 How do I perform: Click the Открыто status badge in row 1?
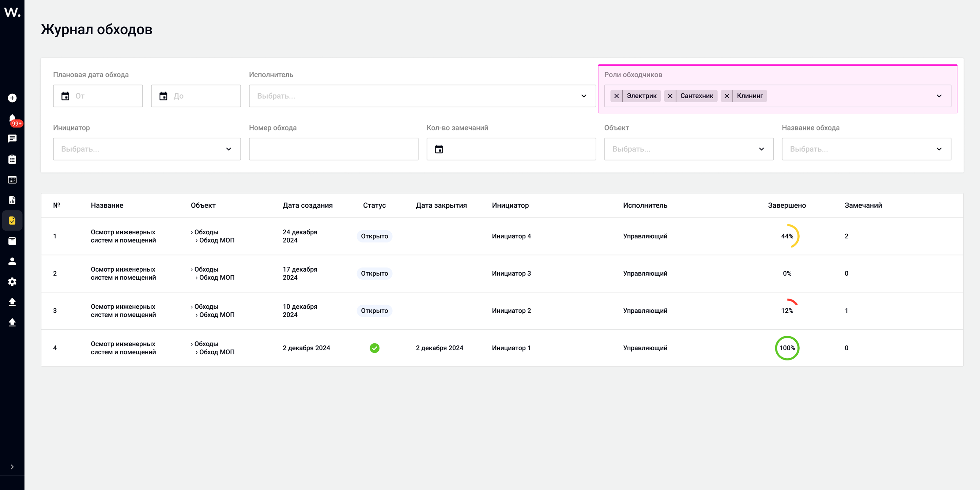pyautogui.click(x=375, y=236)
